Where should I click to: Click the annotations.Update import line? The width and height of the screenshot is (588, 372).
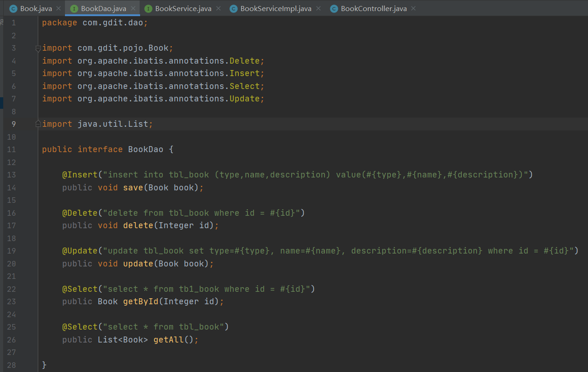[153, 99]
